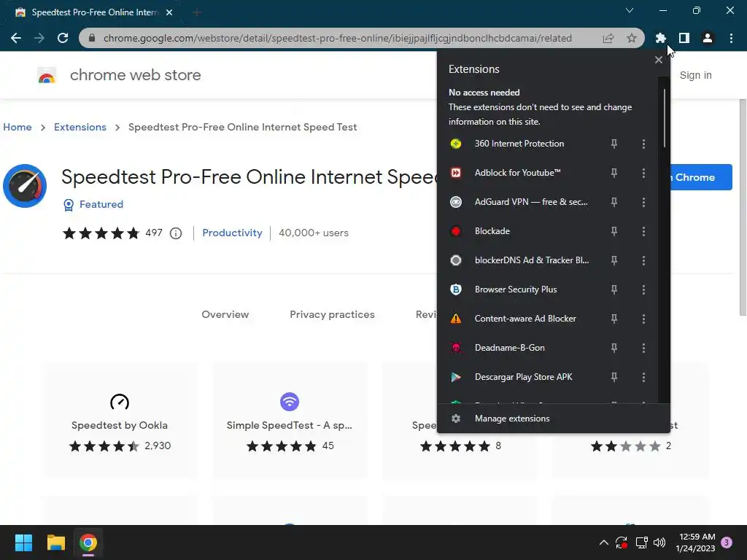Screen dimensions: 747x560
Task: Switch to the Privacy practices tab
Action: click(x=332, y=314)
